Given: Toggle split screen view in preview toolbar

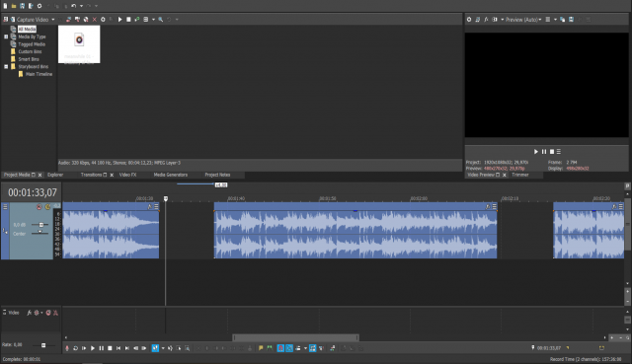Looking at the screenshot, I should 495,20.
